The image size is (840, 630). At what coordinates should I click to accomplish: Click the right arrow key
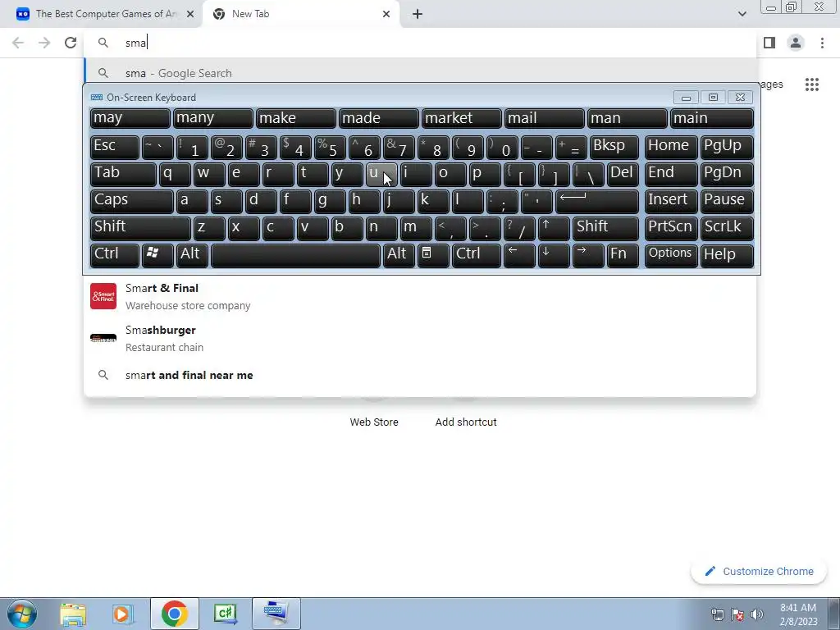(x=587, y=255)
